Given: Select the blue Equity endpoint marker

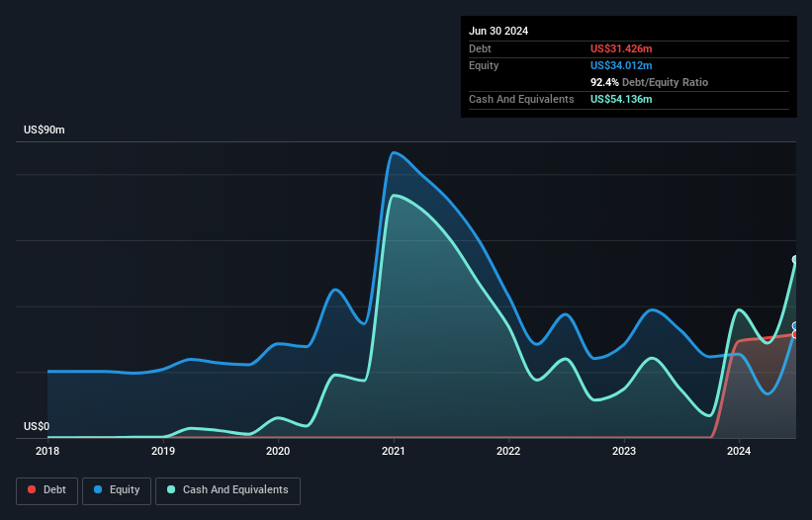Looking at the screenshot, I should (796, 326).
